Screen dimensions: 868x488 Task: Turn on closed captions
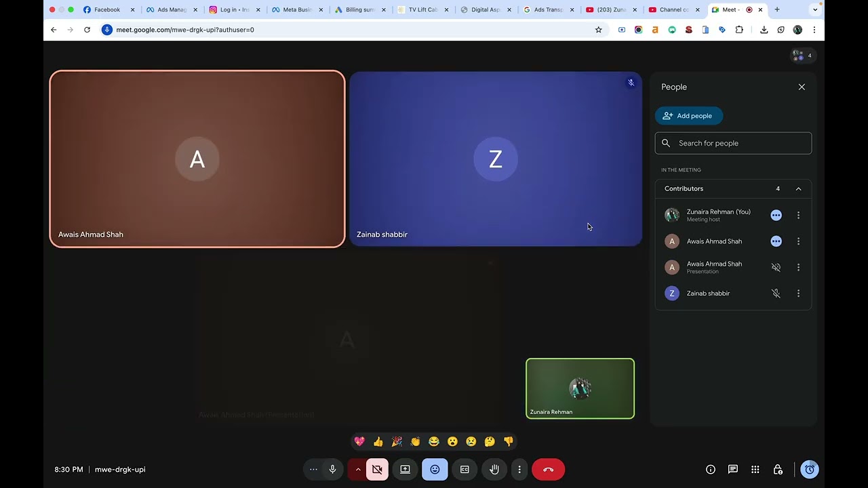point(465,469)
